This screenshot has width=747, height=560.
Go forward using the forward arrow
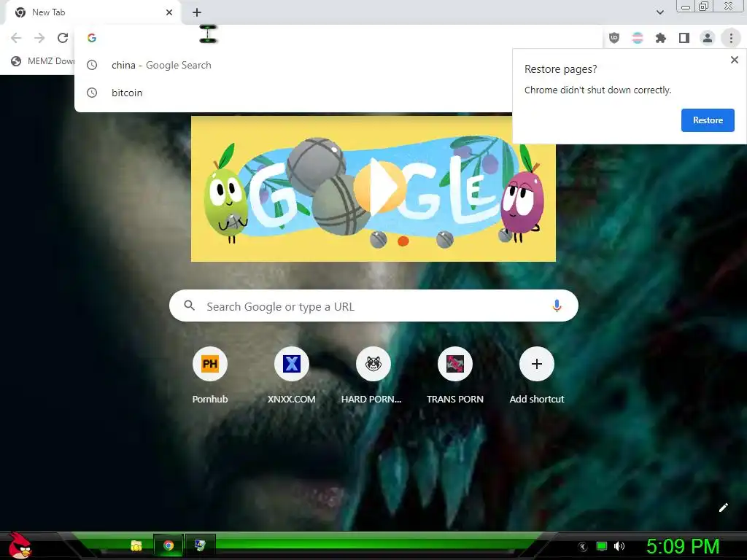coord(39,38)
